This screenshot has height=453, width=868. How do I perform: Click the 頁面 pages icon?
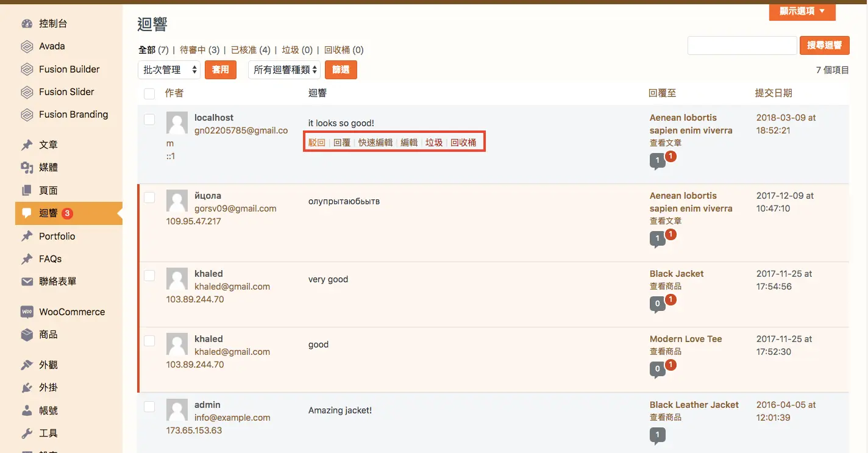point(27,191)
